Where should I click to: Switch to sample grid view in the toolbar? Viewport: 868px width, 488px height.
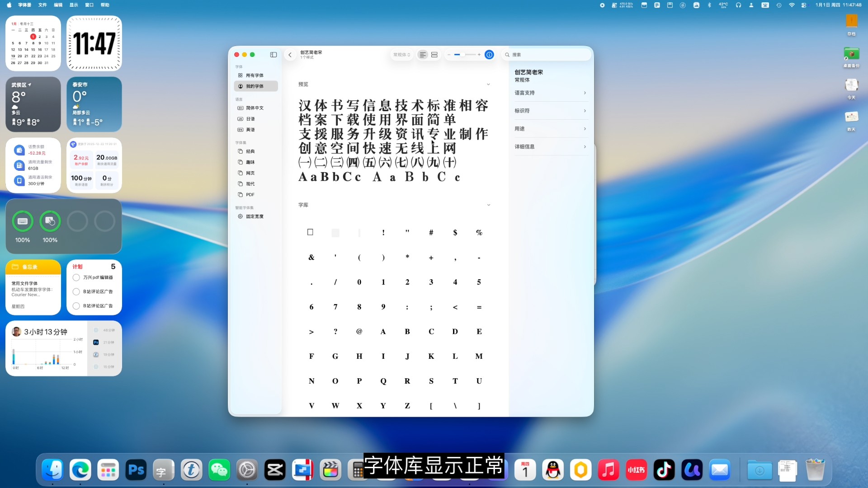click(x=434, y=54)
